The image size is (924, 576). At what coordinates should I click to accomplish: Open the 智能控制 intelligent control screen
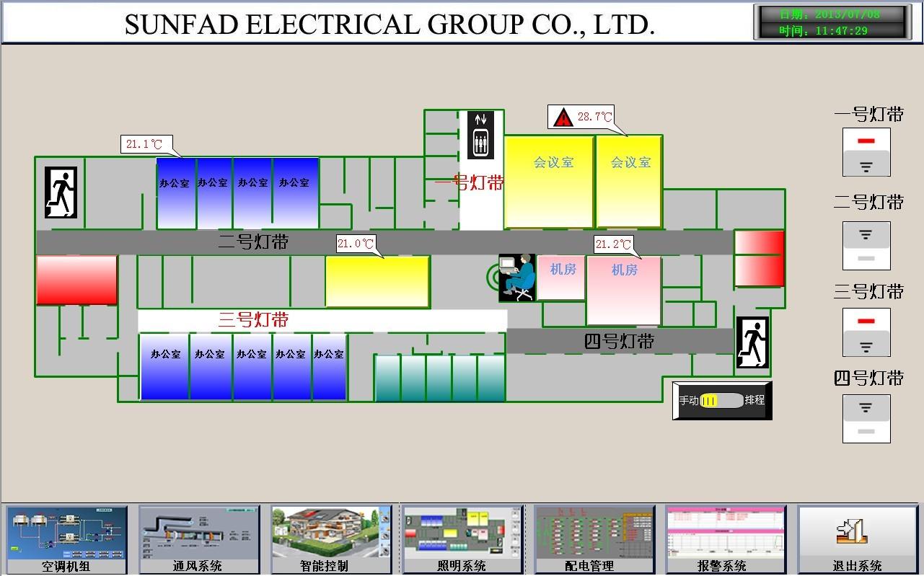tap(331, 540)
